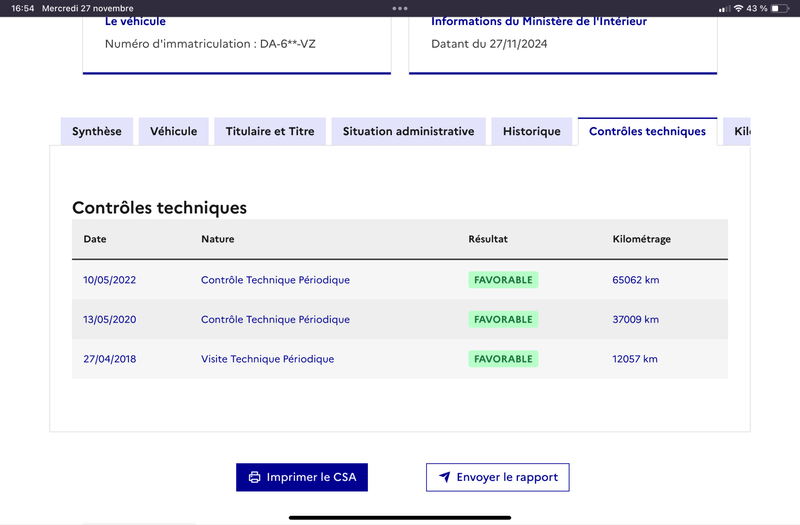
Task: Click the 37009 km mileage value
Action: pos(636,319)
